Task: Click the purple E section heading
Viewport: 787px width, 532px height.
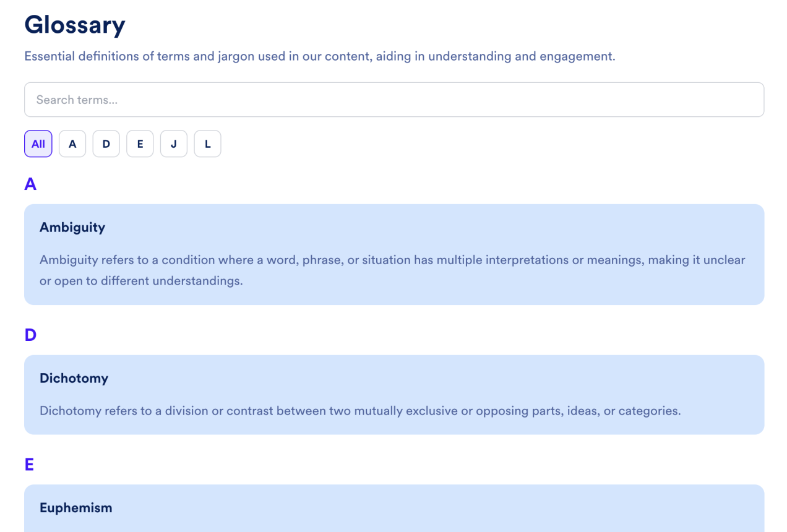Action: 29,465
